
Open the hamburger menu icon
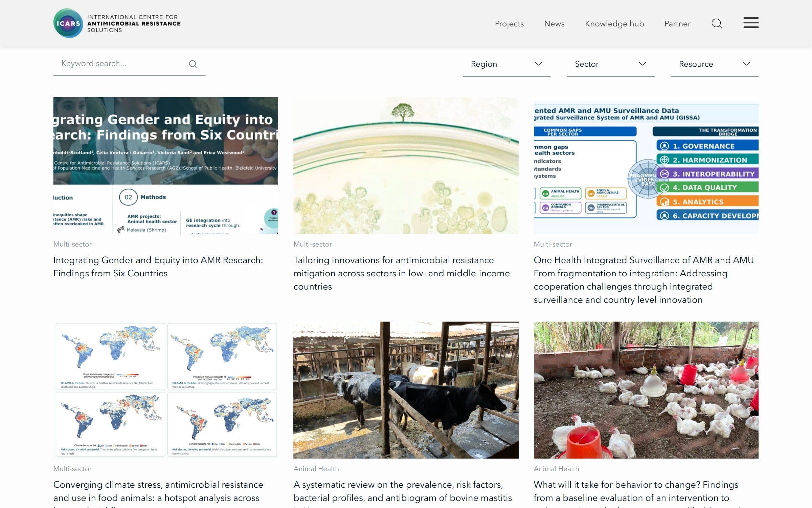tap(751, 23)
